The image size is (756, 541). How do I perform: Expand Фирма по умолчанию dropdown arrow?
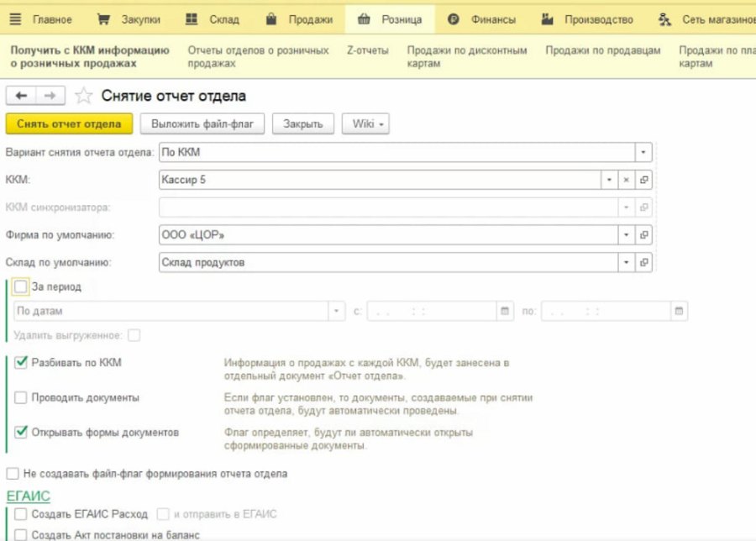click(x=627, y=235)
